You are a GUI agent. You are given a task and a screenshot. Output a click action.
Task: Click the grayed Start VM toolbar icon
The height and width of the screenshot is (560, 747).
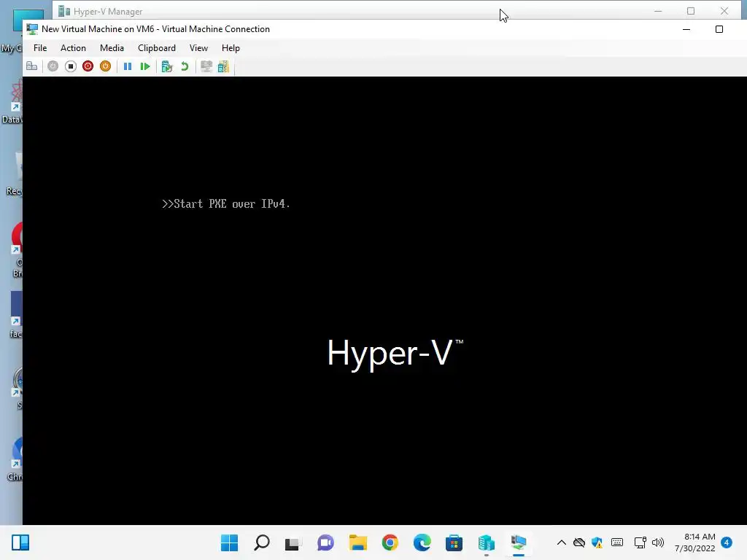tap(53, 66)
